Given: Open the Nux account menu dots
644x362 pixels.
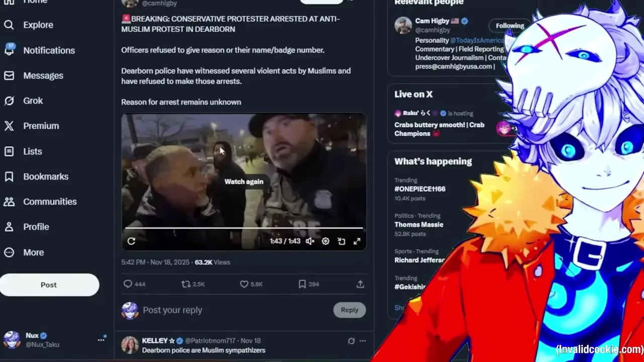Looking at the screenshot, I should click(101, 340).
